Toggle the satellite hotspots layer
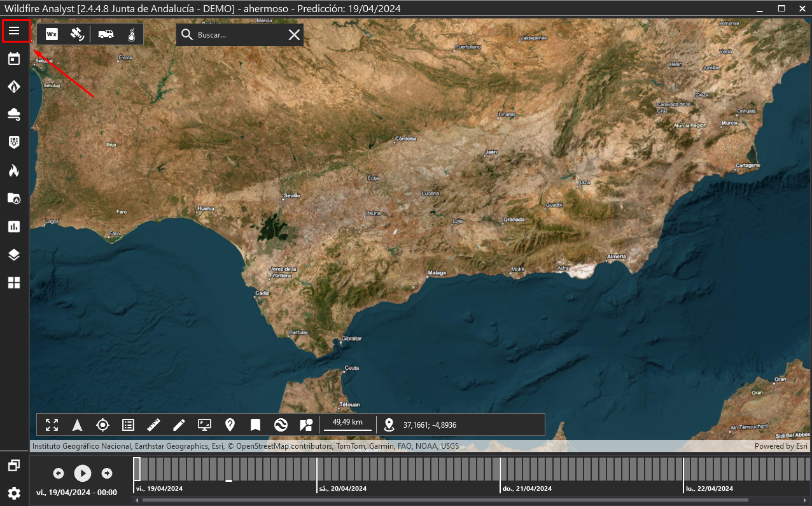 (x=77, y=34)
